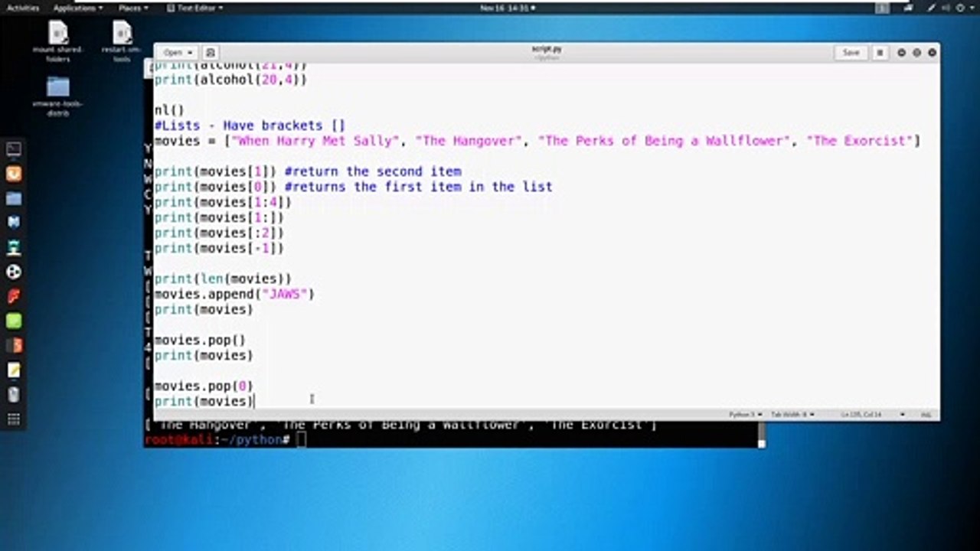Viewport: 980px width, 551px height.
Task: Click "When Harry Met Sally" string
Action: (315, 141)
